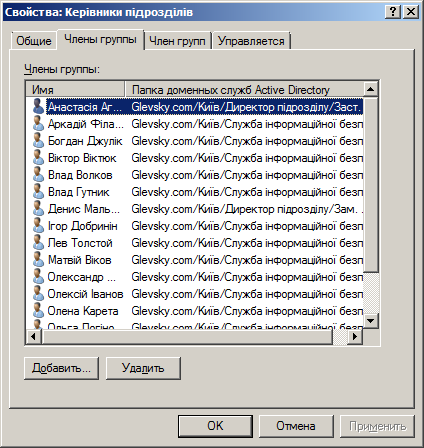This screenshot has width=424, height=448.
Task: Select member name Віктор Віктюк
Action: pyautogui.click(x=82, y=158)
